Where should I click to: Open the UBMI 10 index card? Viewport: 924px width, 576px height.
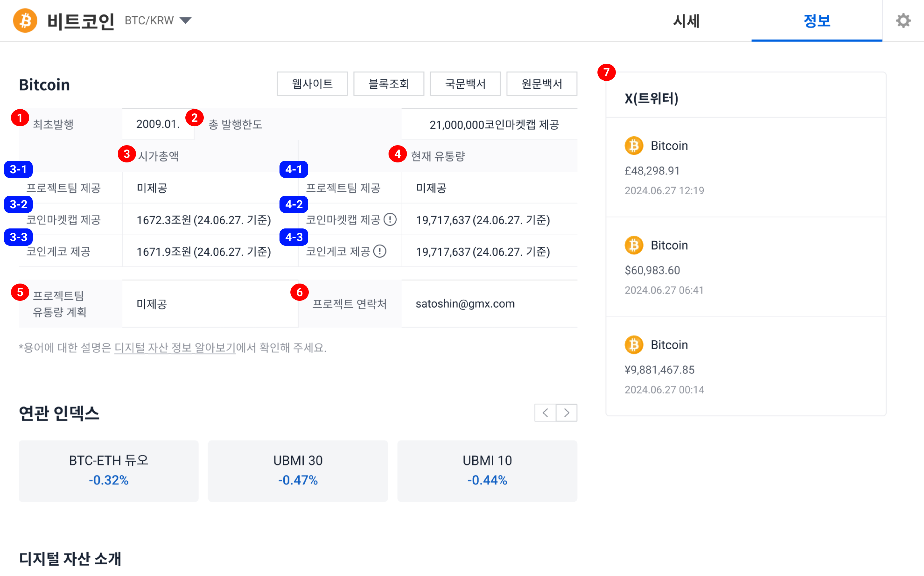click(x=487, y=471)
